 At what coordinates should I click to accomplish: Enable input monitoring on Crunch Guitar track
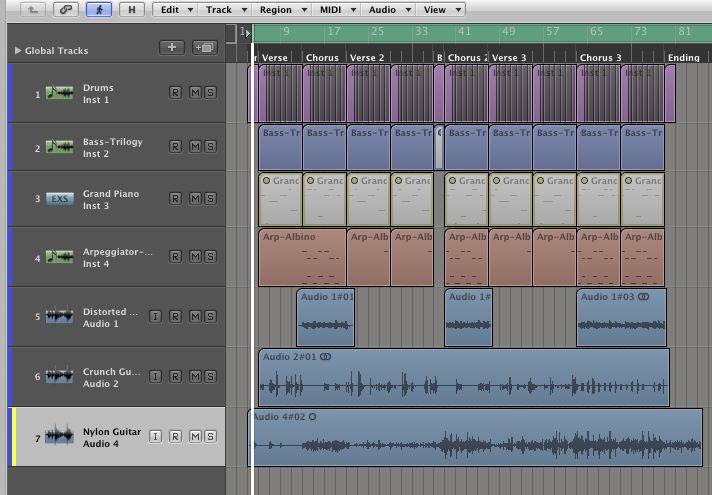pos(155,376)
